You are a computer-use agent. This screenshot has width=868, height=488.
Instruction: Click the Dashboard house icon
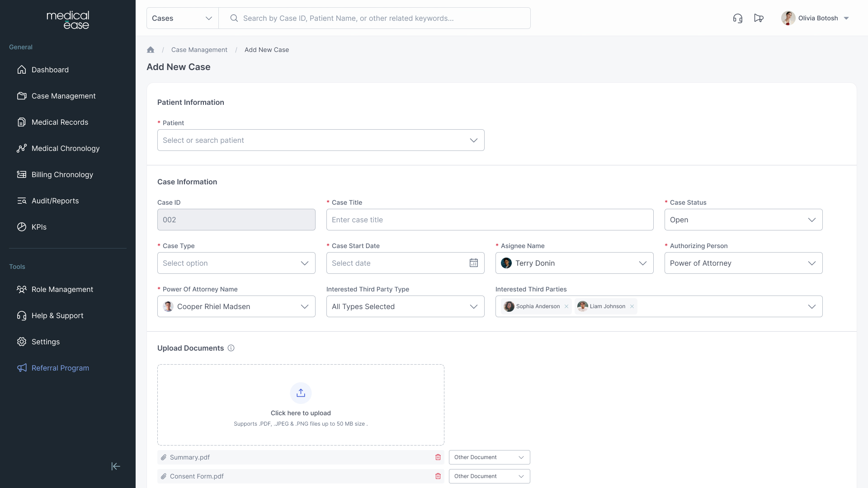pos(22,70)
